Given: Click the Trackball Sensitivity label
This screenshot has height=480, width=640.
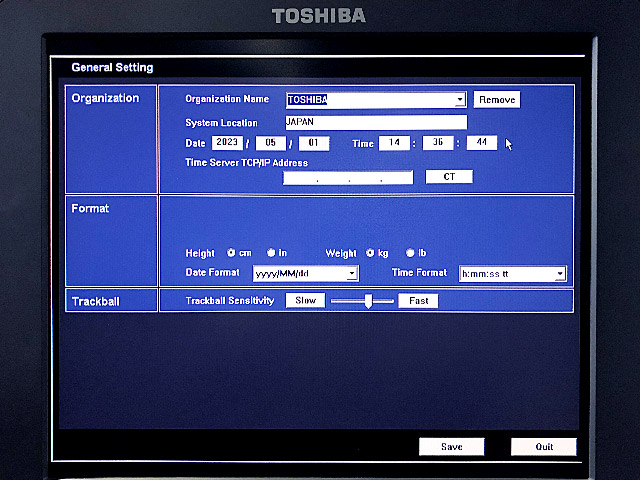Looking at the screenshot, I should pos(230,301).
